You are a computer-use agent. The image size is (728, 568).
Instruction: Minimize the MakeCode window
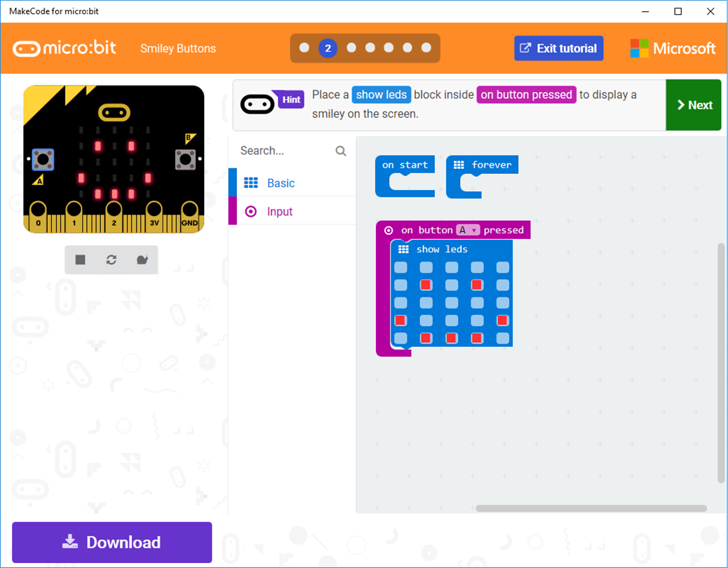[x=645, y=11]
